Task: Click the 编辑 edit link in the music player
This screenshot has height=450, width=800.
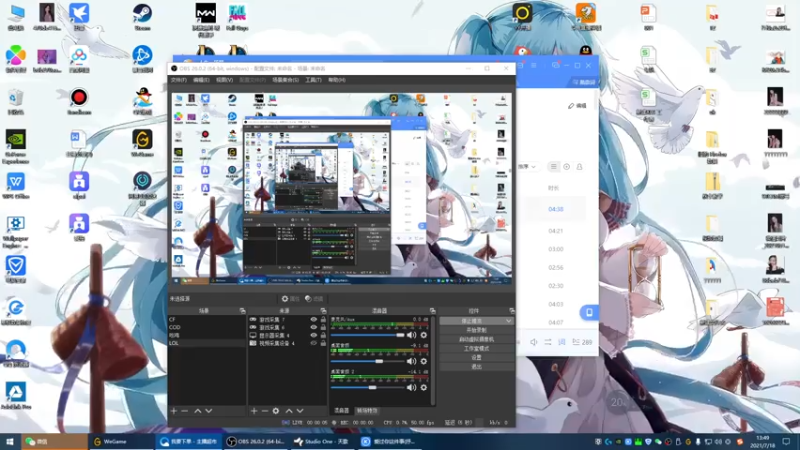Action: (x=578, y=106)
